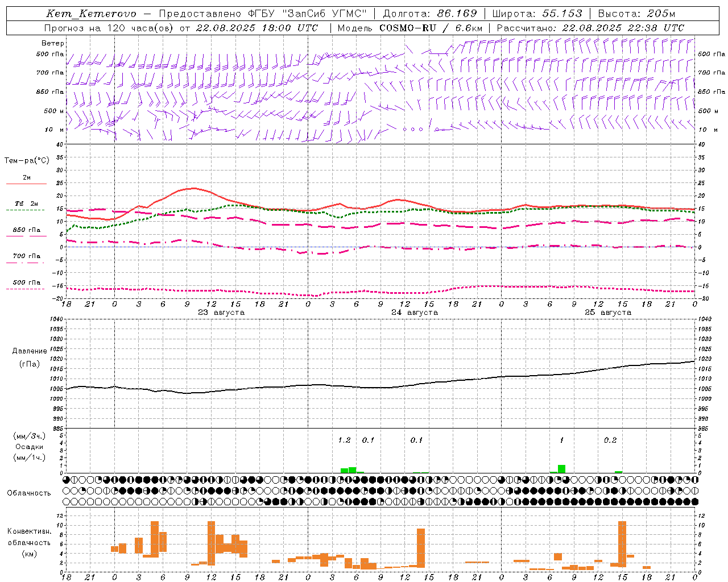728x582 pixels.
Task: Click '850 гПа' in the temperature legend
Action: pos(27,230)
